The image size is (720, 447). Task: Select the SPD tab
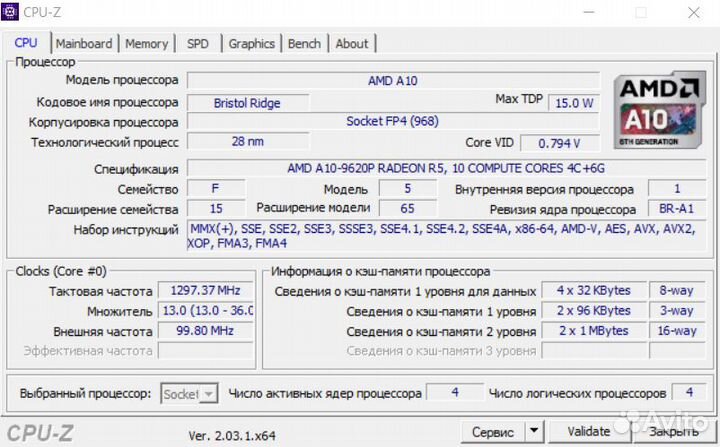197,44
